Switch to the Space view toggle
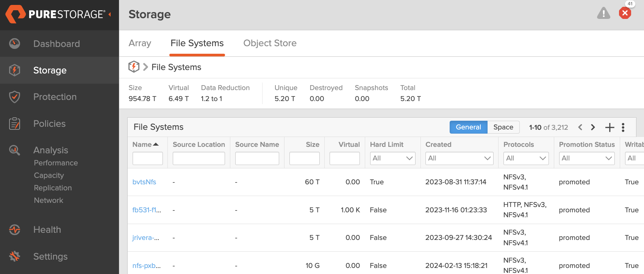This screenshot has height=274, width=644. [x=503, y=127]
